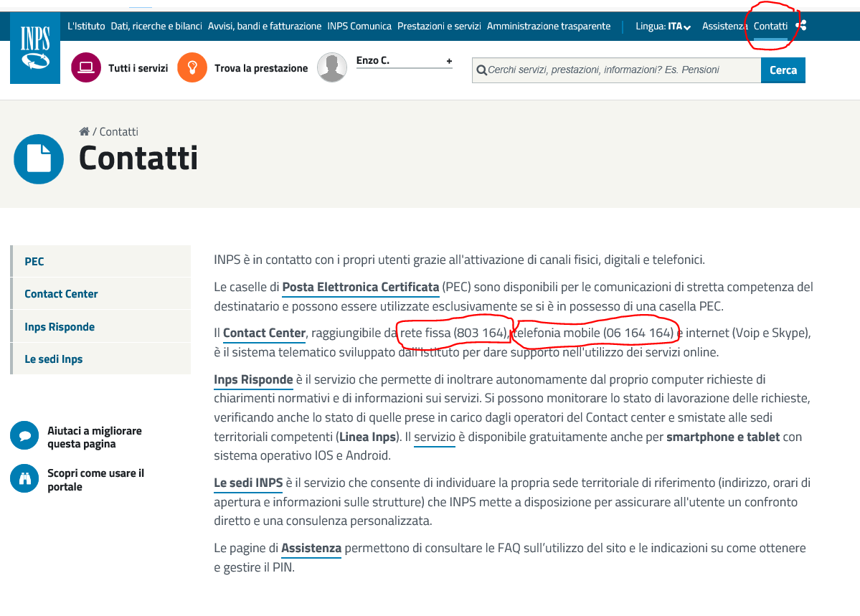Click the Cerca search button
This screenshot has width=860, height=616.
click(x=783, y=70)
